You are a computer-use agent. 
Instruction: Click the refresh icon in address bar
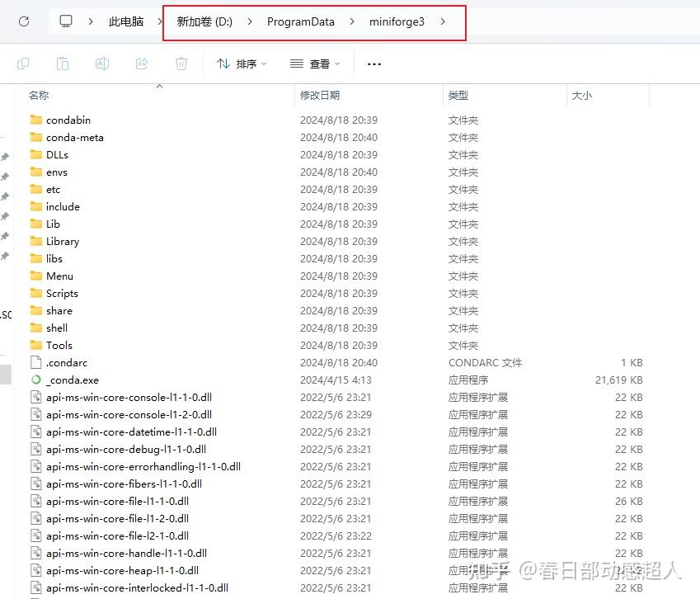(24, 21)
